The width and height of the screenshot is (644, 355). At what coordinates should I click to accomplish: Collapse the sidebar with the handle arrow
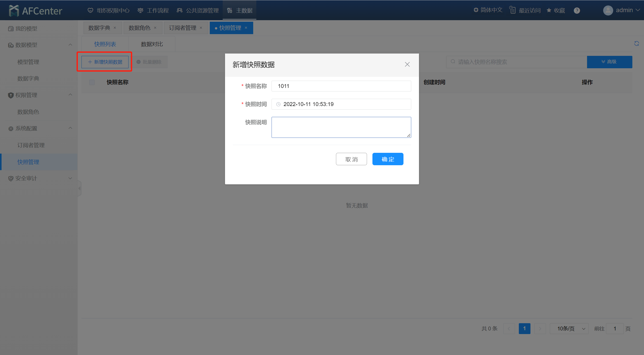point(79,188)
